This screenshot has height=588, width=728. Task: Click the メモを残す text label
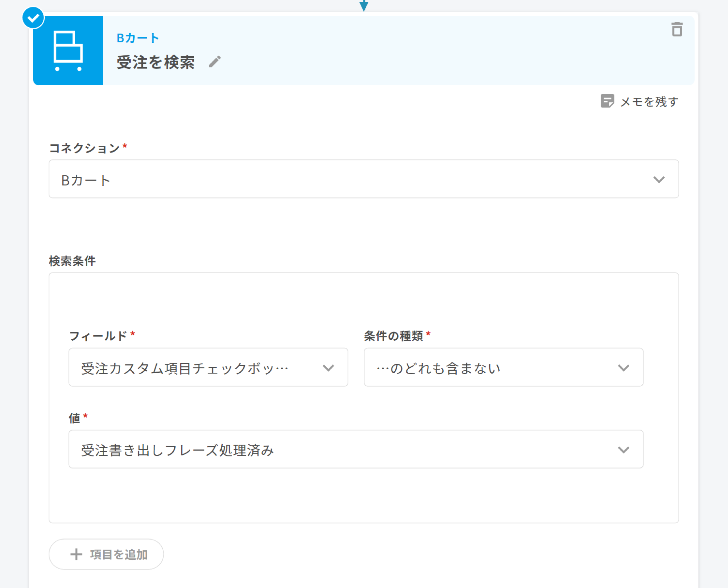pos(649,102)
